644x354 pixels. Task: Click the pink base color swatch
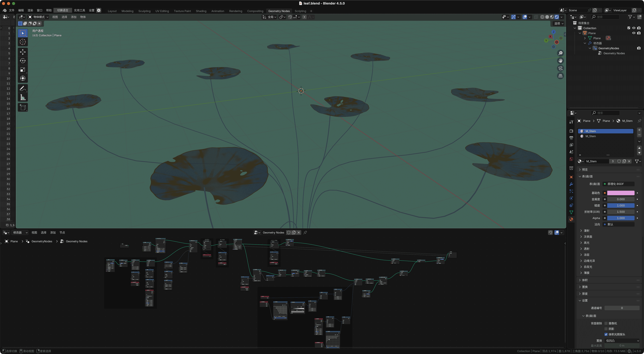620,193
